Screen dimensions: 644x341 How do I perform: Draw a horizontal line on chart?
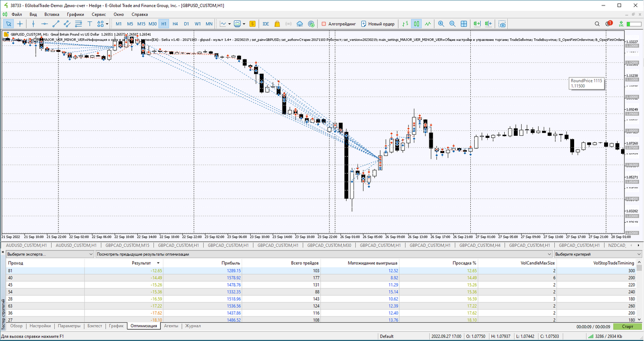pyautogui.click(x=45, y=23)
